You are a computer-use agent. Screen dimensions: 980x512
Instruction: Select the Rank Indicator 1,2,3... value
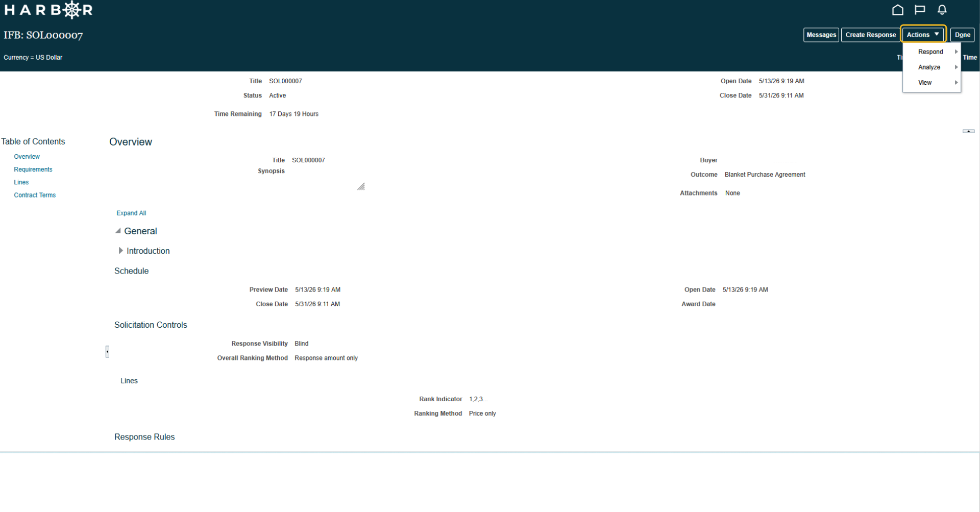tap(478, 399)
